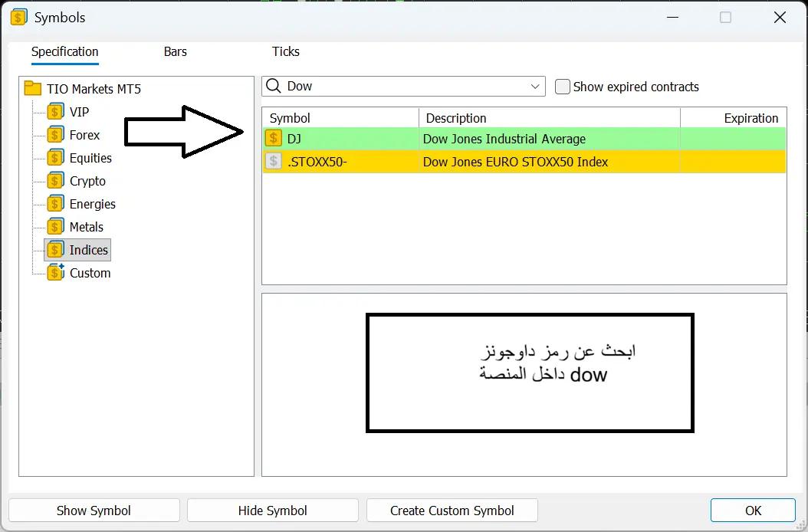Switch to the Ticks tab
This screenshot has width=808, height=532.
click(285, 51)
